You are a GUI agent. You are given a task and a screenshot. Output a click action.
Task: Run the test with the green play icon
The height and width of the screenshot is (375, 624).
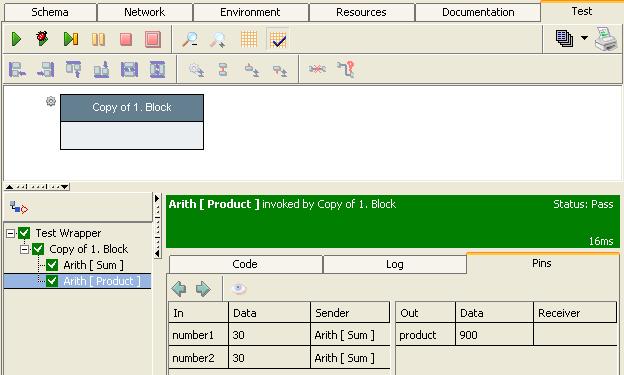pyautogui.click(x=17, y=39)
